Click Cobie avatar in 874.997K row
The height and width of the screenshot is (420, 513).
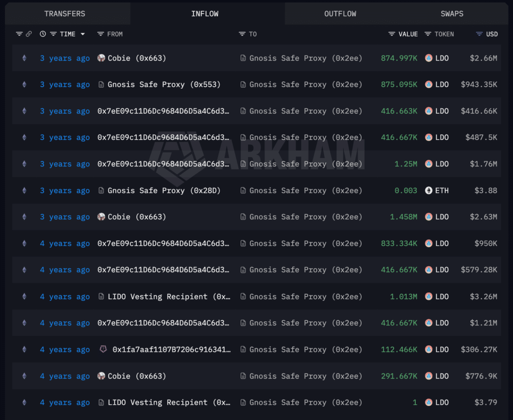(x=101, y=58)
